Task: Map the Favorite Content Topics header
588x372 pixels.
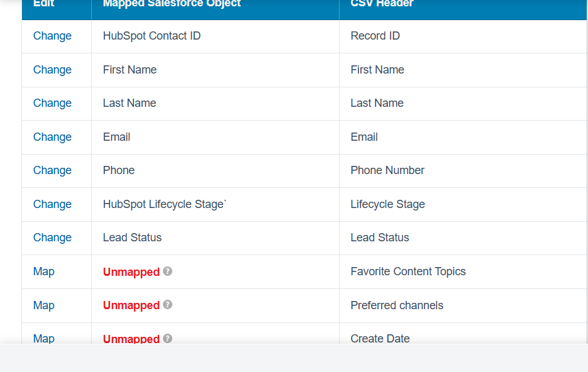Action: [43, 271]
